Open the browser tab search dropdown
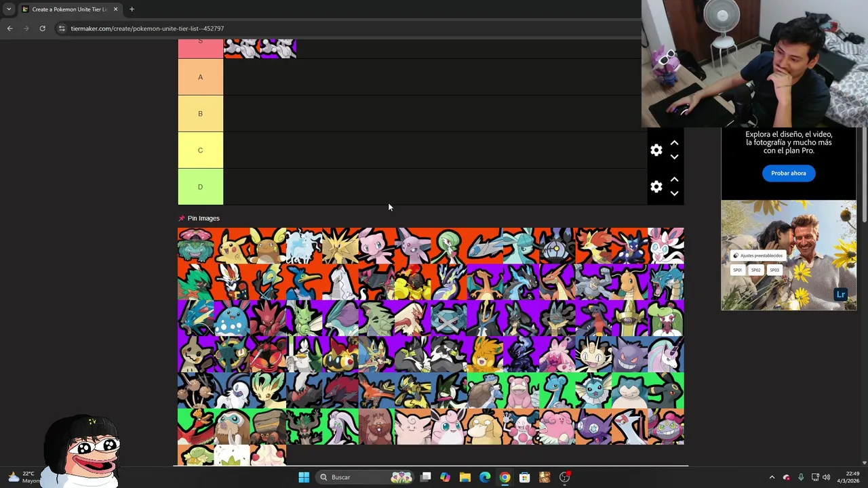The width and height of the screenshot is (868, 488). 9,9
